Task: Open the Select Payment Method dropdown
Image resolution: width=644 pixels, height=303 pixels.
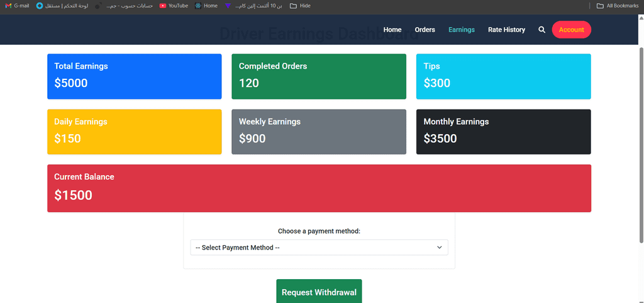Action: pyautogui.click(x=319, y=248)
